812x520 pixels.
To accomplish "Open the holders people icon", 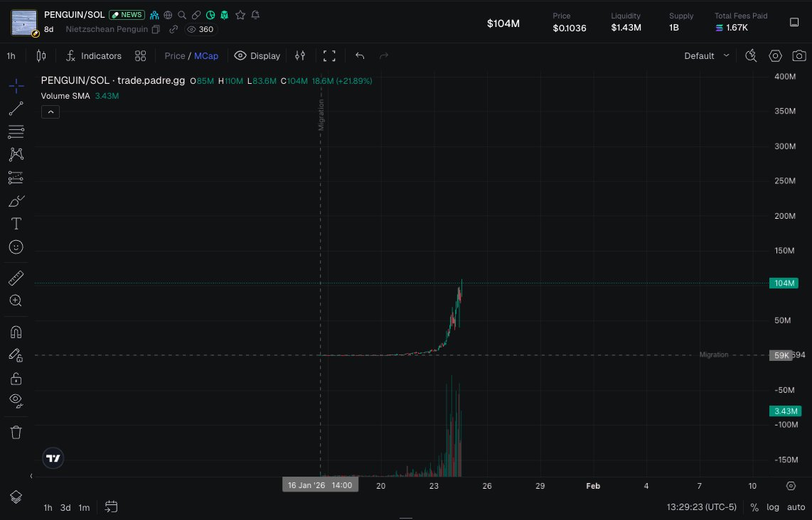I will coord(154,15).
